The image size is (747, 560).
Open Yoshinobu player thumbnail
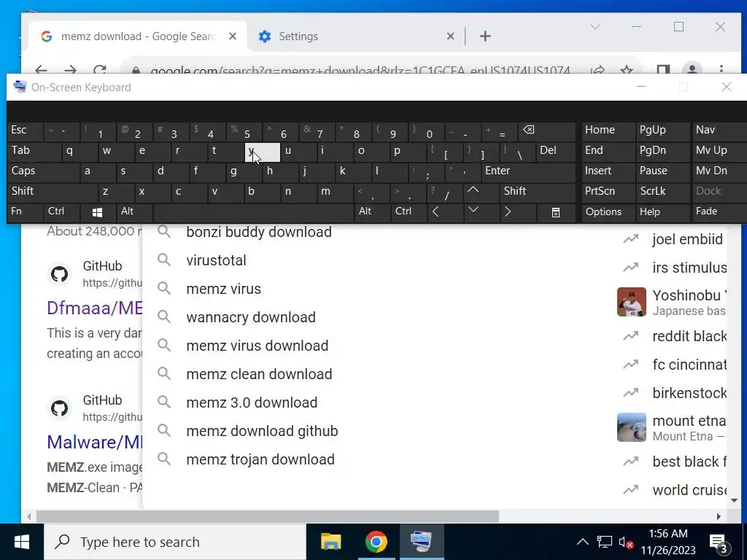click(x=631, y=302)
